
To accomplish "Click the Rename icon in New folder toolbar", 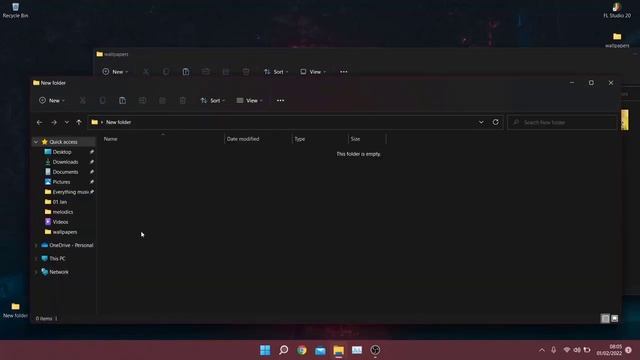I will 142,100.
